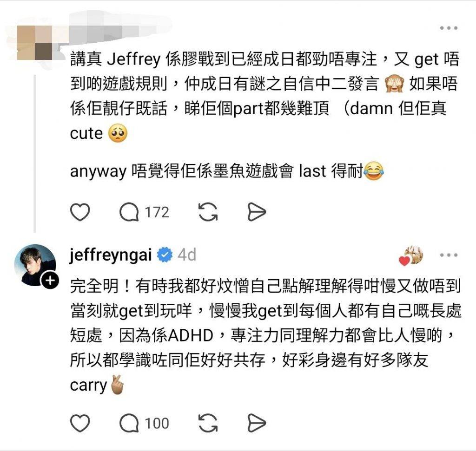Image resolution: width=476 pixels, height=451 pixels.
Task: Click the blue verified badge beside jeffreyngai
Action: tap(165, 255)
